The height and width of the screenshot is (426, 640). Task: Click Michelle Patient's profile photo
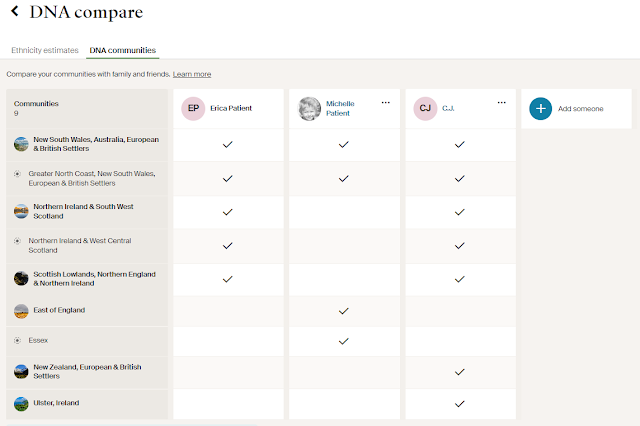click(x=309, y=108)
